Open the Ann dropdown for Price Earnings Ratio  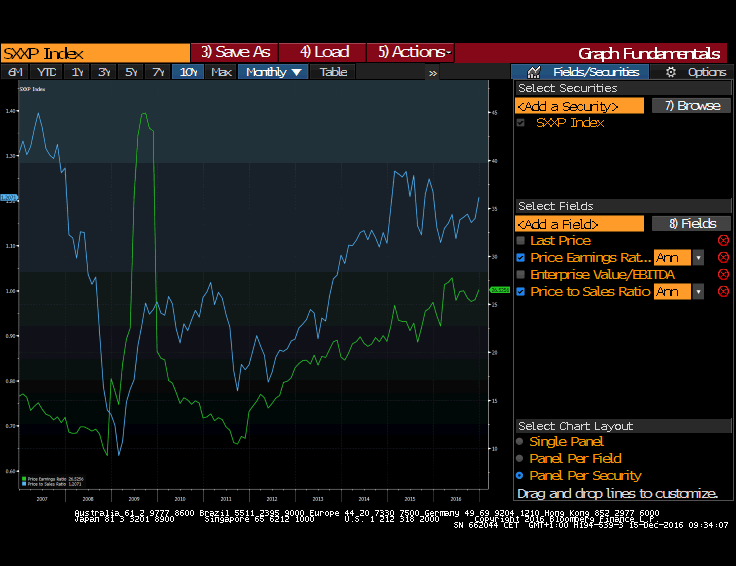point(698,258)
